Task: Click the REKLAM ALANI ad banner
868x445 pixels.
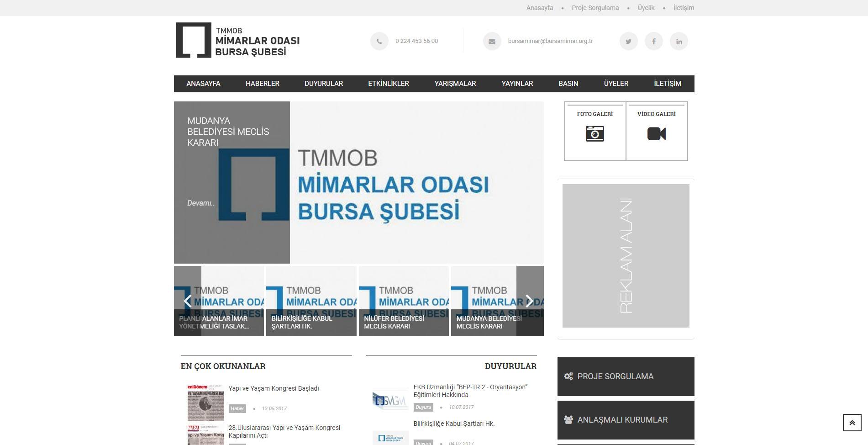Action: tap(626, 256)
